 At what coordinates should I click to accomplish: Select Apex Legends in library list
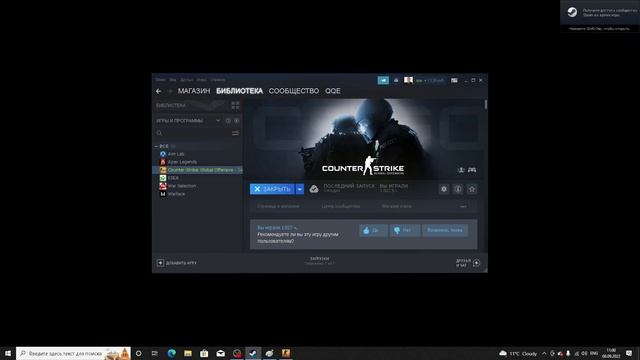pyautogui.click(x=182, y=162)
